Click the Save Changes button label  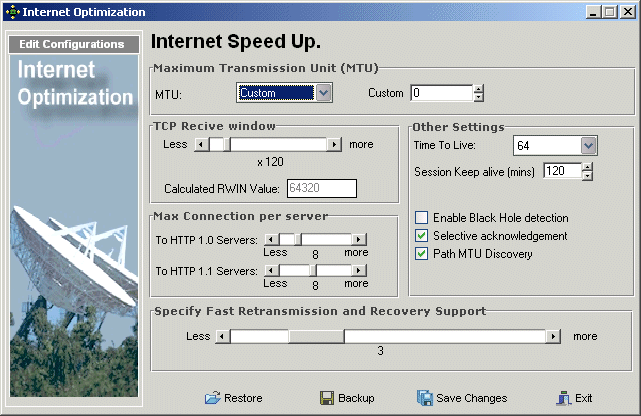(x=472, y=398)
